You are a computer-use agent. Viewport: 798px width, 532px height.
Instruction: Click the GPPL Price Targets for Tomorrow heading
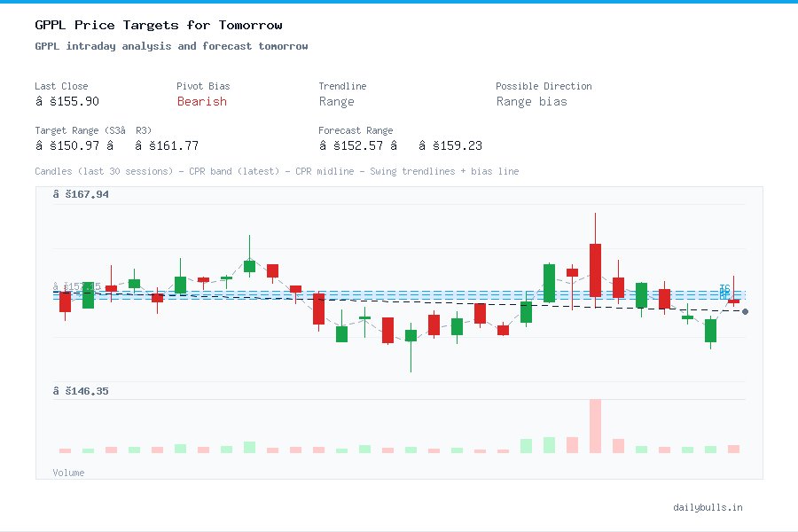pyautogui.click(x=159, y=25)
